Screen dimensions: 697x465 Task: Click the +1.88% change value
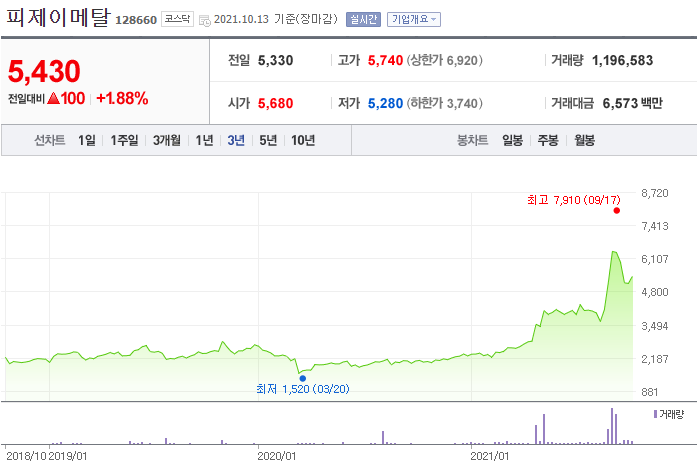coord(122,98)
